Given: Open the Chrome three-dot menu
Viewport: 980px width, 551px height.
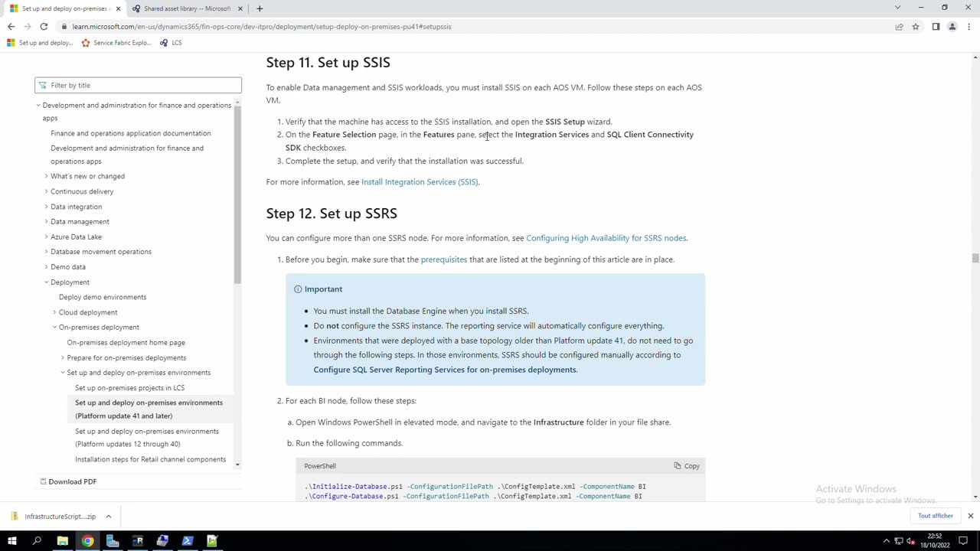Looking at the screenshot, I should [969, 26].
